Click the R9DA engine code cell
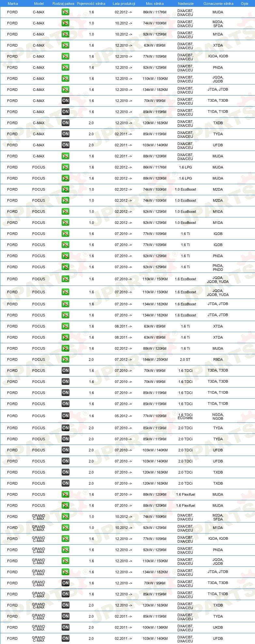The height and width of the screenshot is (644, 255). click(218, 359)
